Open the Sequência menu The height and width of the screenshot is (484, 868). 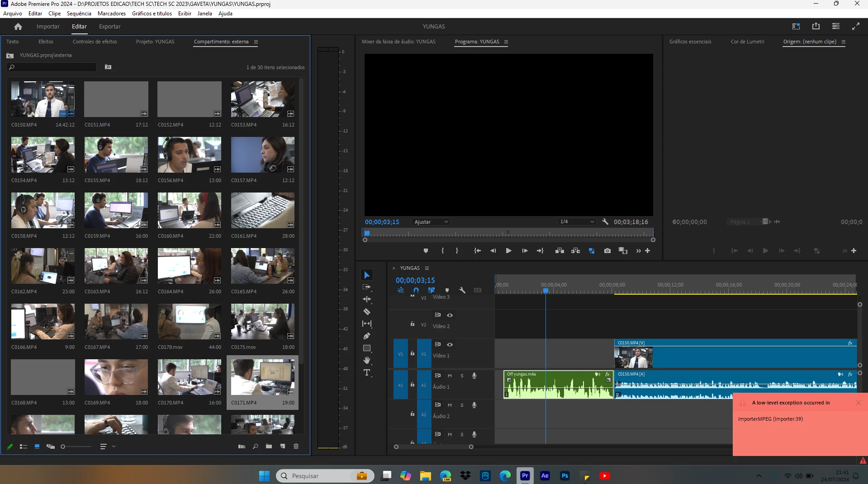click(79, 14)
